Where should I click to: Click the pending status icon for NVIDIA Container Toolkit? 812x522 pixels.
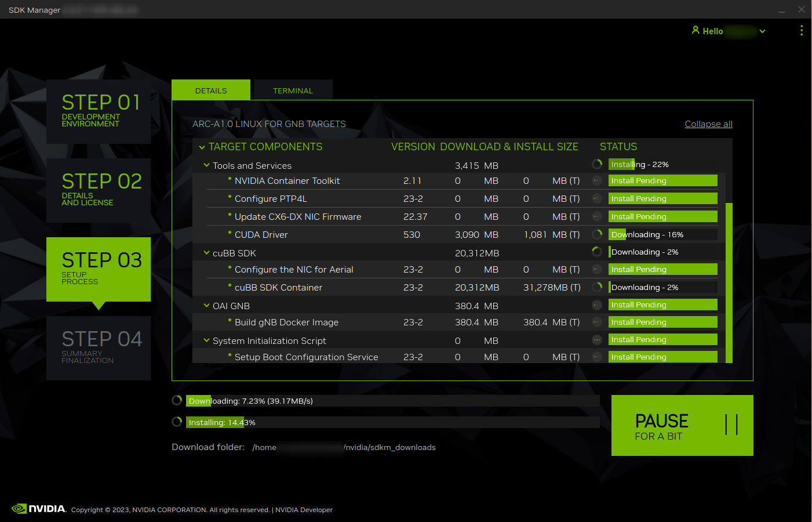pyautogui.click(x=597, y=181)
